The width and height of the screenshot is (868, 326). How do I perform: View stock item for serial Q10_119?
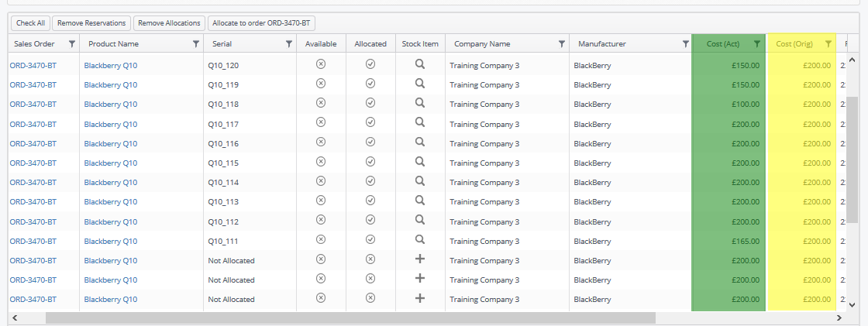(420, 84)
